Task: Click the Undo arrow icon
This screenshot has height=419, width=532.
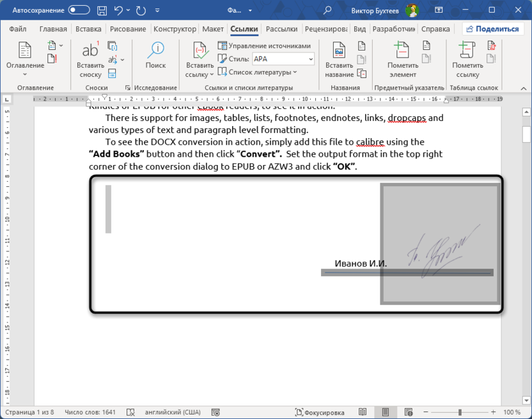Action: click(x=119, y=10)
